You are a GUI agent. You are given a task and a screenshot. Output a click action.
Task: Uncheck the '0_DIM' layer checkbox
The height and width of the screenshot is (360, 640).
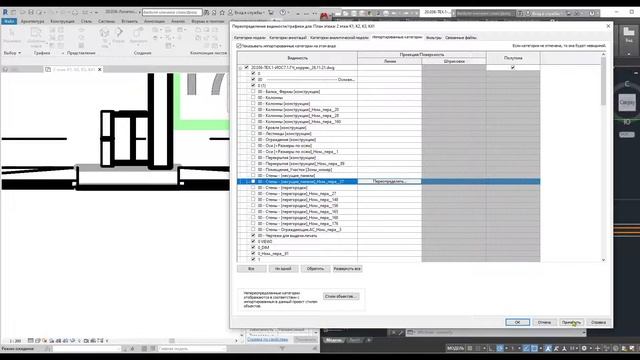tap(253, 247)
